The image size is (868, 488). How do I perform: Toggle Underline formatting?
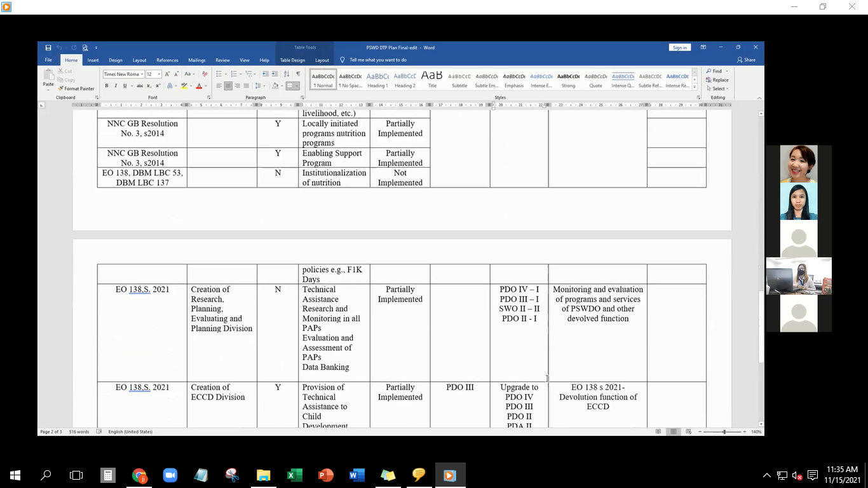pos(125,86)
